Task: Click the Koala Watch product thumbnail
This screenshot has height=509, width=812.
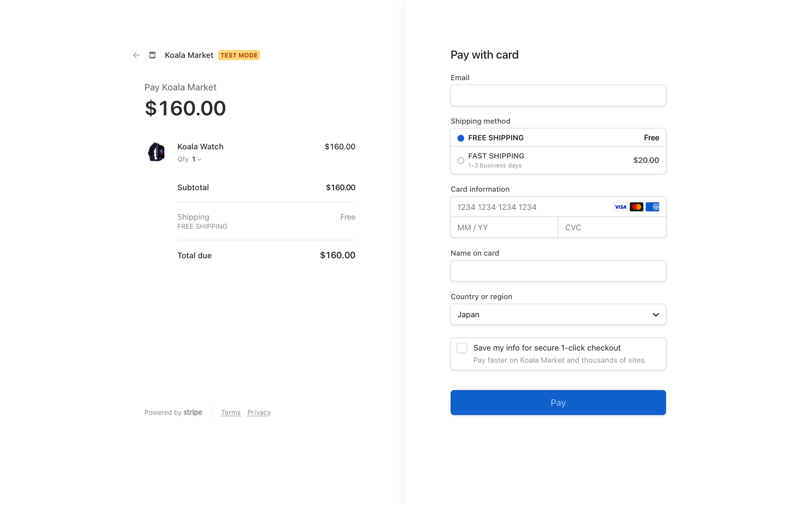Action: point(156,152)
